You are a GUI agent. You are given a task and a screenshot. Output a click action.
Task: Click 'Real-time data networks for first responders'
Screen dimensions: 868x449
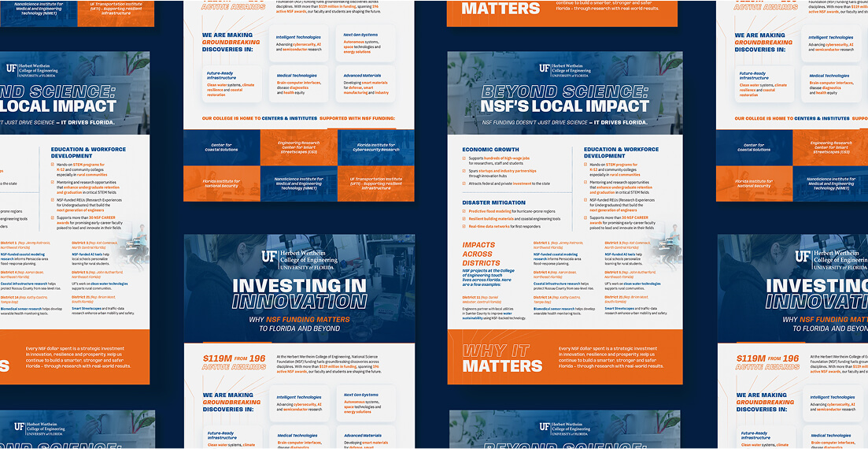point(506,227)
